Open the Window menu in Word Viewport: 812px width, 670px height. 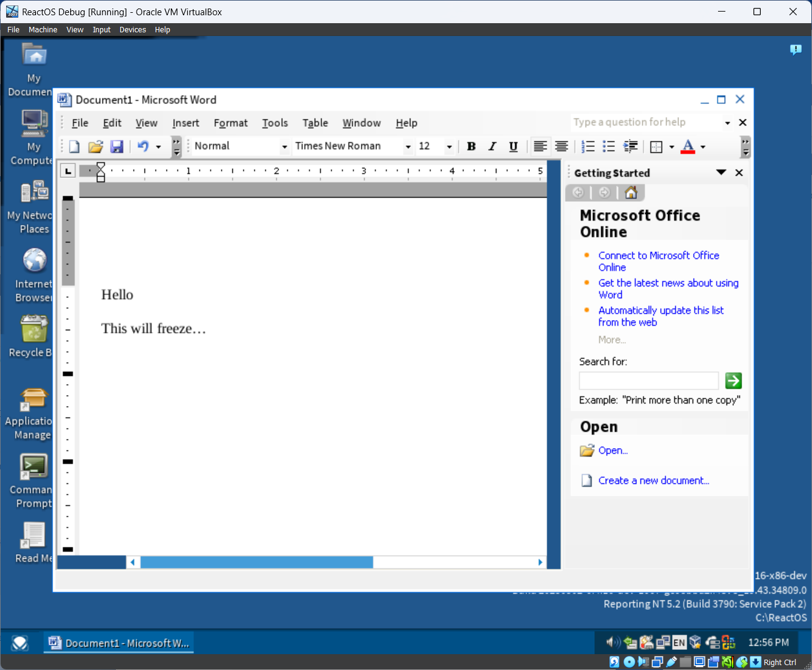coord(361,123)
